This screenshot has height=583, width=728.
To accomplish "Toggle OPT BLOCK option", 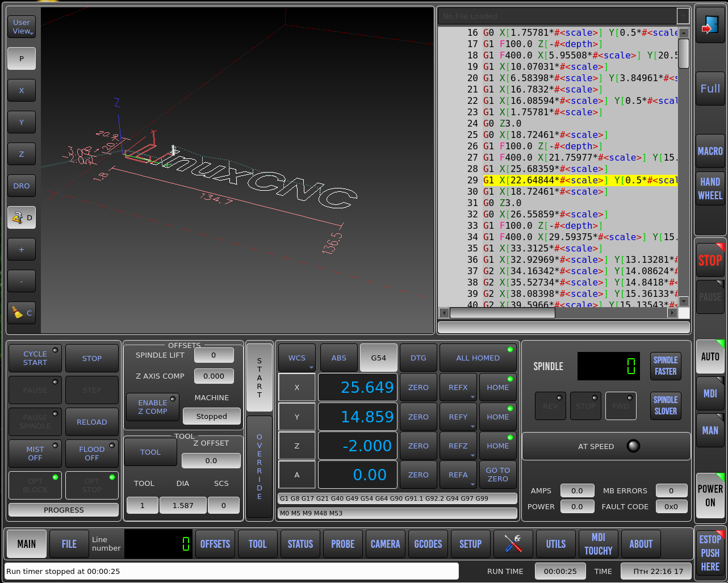I will [x=35, y=485].
